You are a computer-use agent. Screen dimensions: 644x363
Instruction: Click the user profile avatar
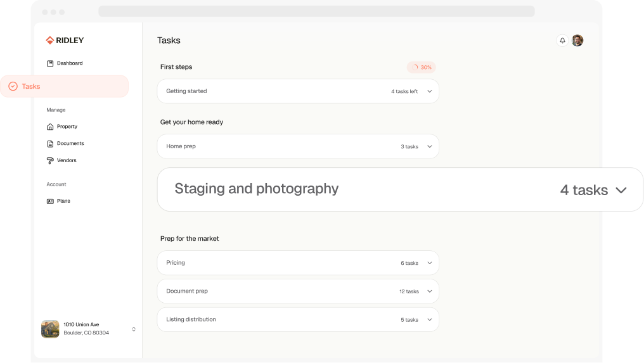coord(577,41)
